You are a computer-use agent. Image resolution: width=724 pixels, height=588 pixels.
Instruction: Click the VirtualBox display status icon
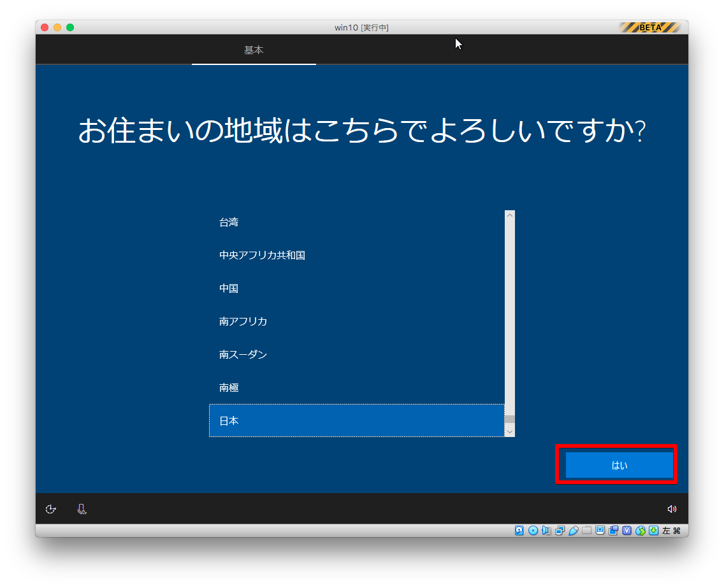coord(600,530)
